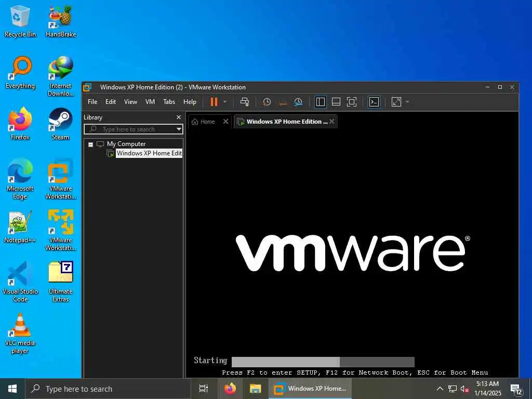Select the Microsoft Edge desktop shortcut

[x=20, y=179]
